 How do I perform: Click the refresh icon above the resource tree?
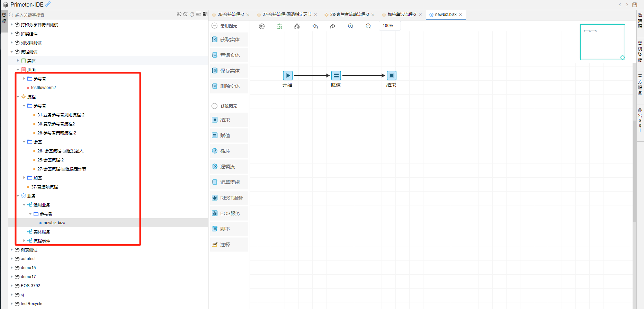tap(192, 15)
